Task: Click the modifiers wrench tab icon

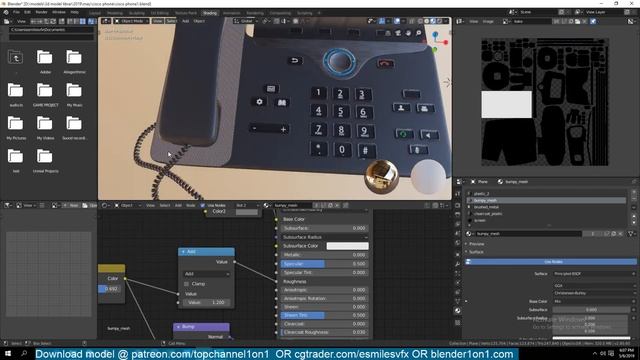Action: click(x=458, y=264)
